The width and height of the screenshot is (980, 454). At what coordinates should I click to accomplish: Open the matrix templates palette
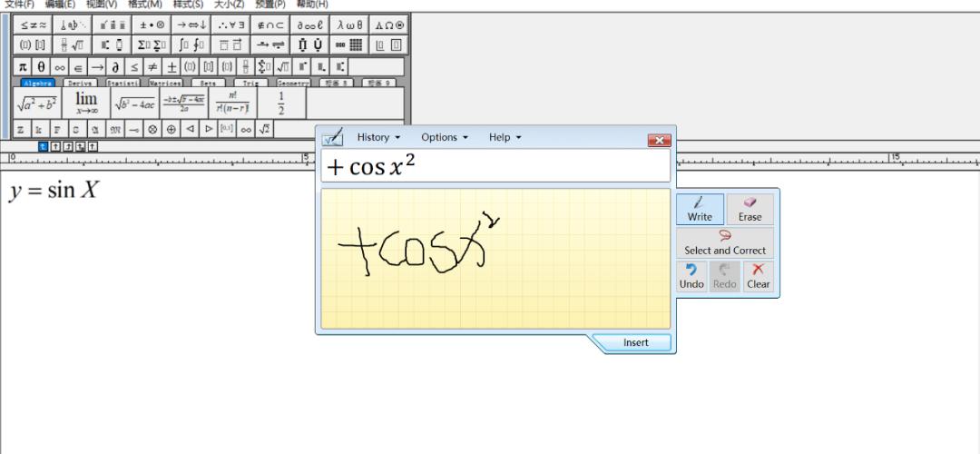tap(348, 45)
